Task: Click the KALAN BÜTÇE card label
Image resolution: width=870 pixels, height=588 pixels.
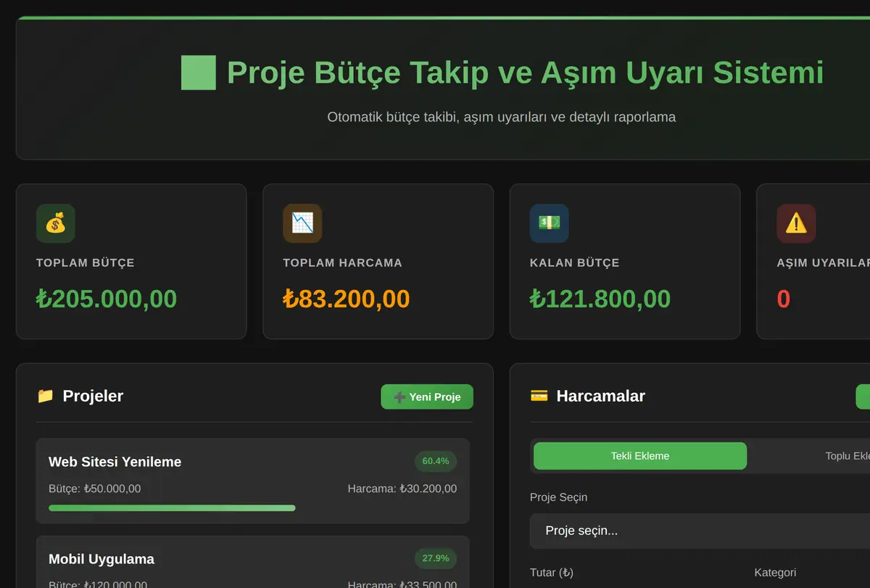Action: click(575, 262)
